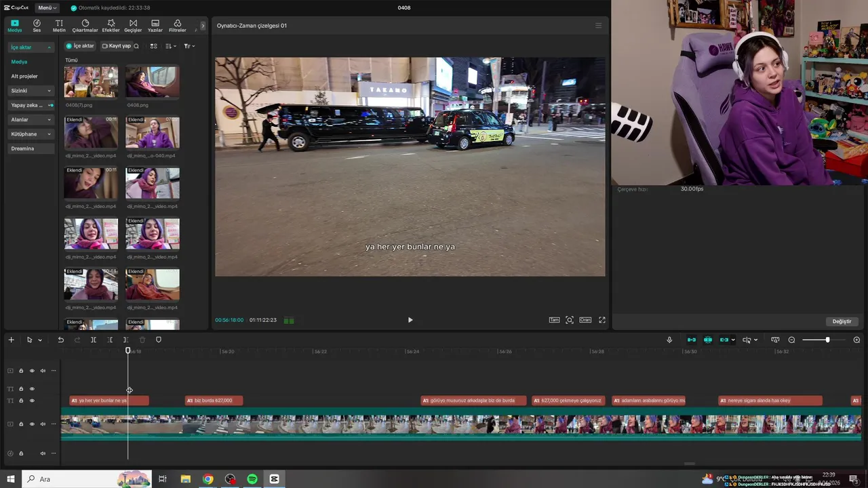Click the Oran ratio button
This screenshot has width=868, height=488.
(x=585, y=320)
